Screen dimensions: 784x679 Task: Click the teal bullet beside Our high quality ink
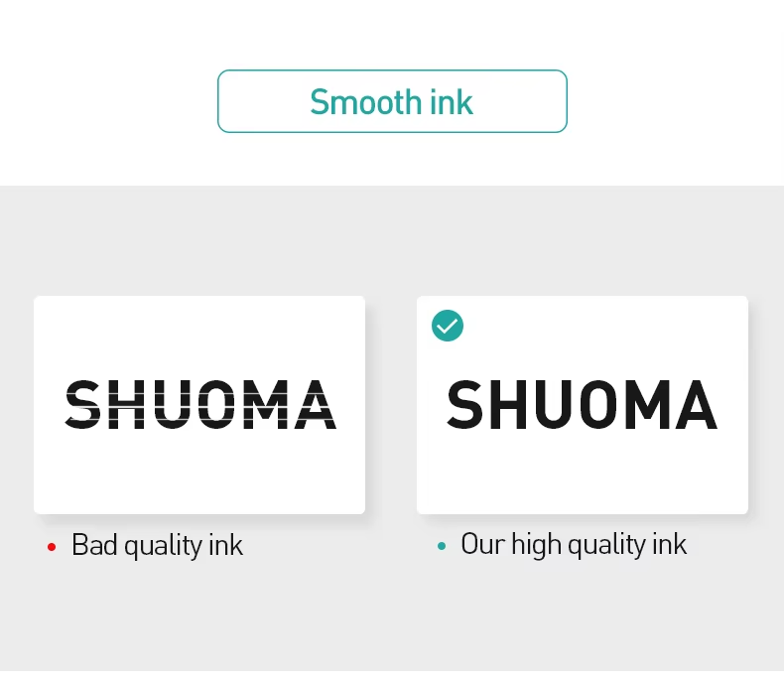(442, 546)
